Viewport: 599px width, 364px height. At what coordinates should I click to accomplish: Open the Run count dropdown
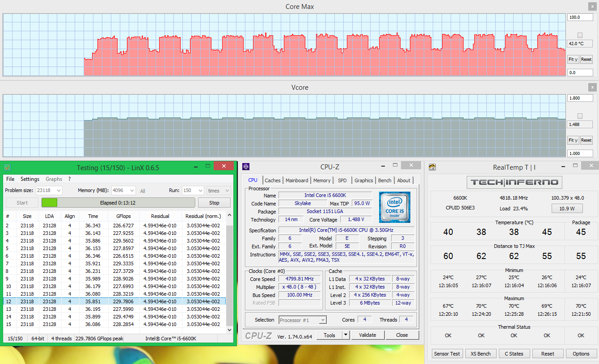coord(193,191)
